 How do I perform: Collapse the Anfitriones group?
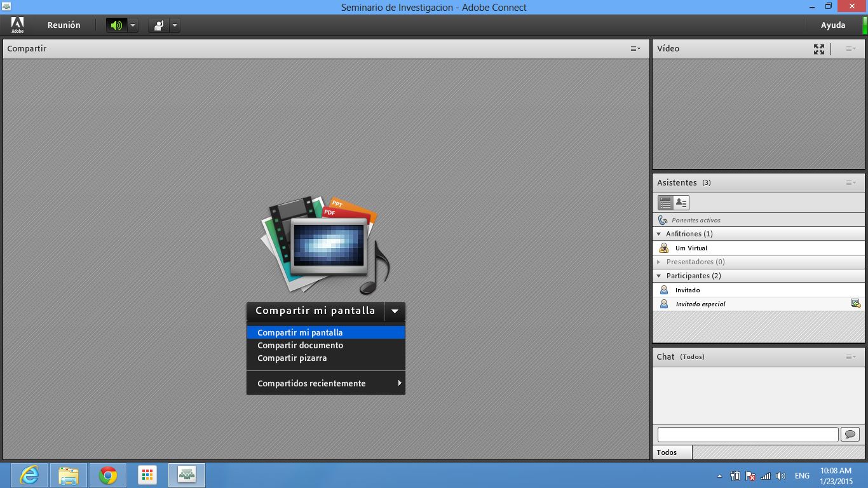point(659,234)
